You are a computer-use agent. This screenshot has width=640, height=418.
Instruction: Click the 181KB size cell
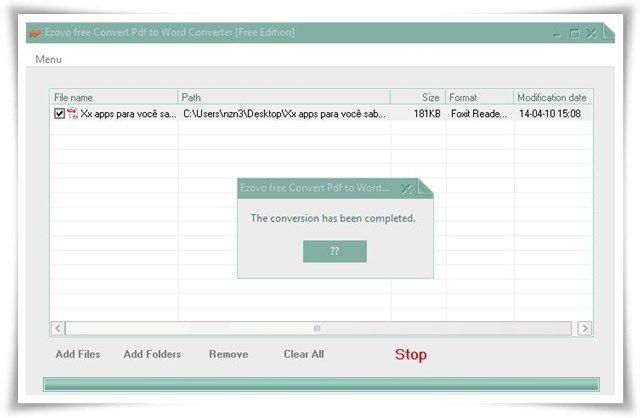(427, 114)
